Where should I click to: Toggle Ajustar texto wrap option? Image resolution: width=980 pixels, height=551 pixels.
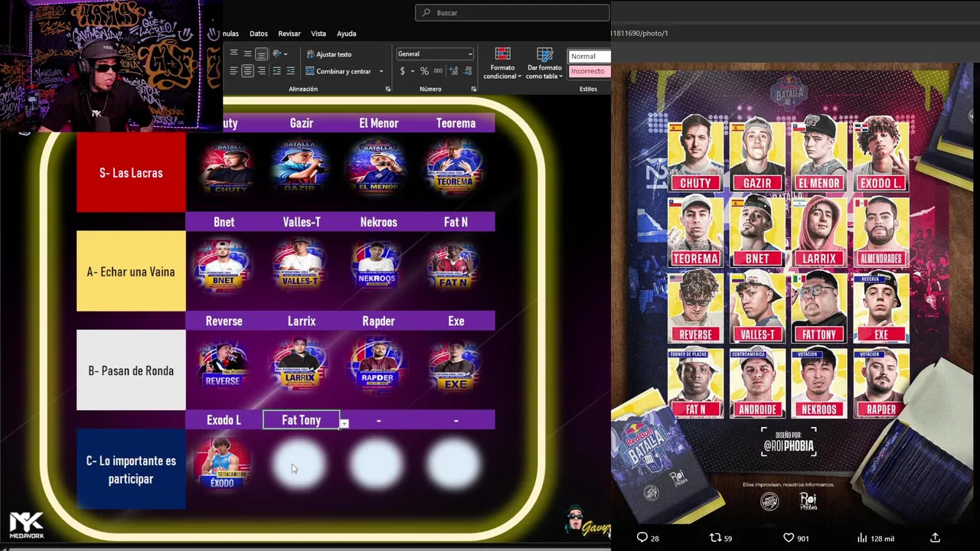click(329, 54)
